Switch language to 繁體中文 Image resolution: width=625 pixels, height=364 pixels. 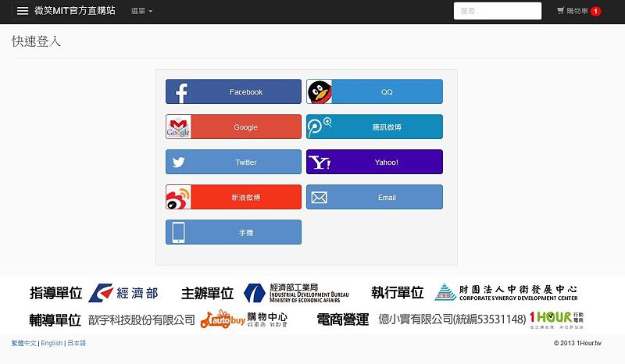click(23, 343)
